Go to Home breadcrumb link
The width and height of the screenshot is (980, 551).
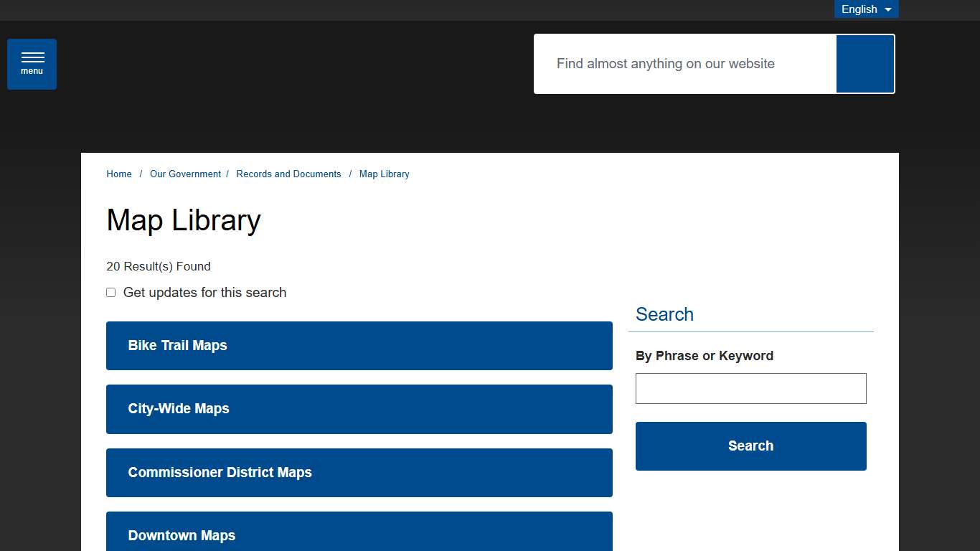click(119, 174)
